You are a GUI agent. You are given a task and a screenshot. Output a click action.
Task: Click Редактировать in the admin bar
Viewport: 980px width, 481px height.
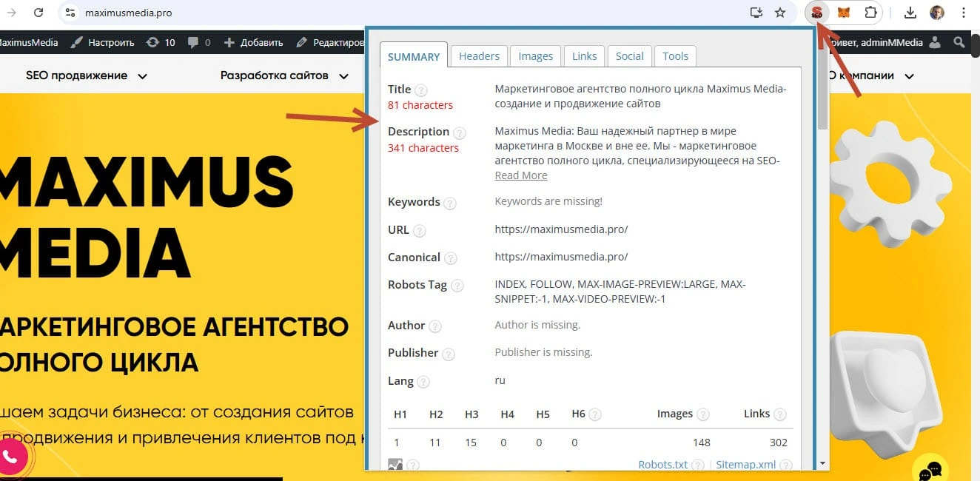coord(329,42)
